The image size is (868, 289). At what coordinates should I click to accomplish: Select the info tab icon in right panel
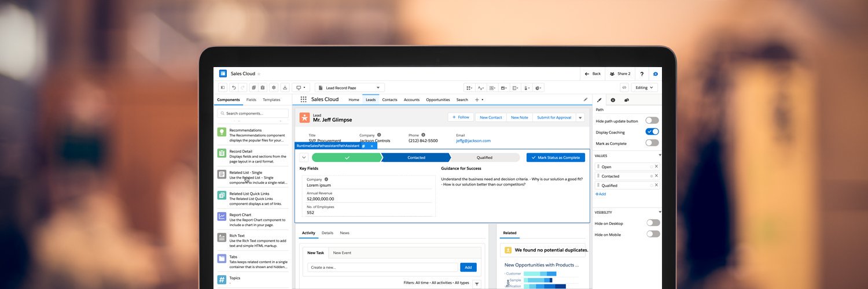click(613, 100)
